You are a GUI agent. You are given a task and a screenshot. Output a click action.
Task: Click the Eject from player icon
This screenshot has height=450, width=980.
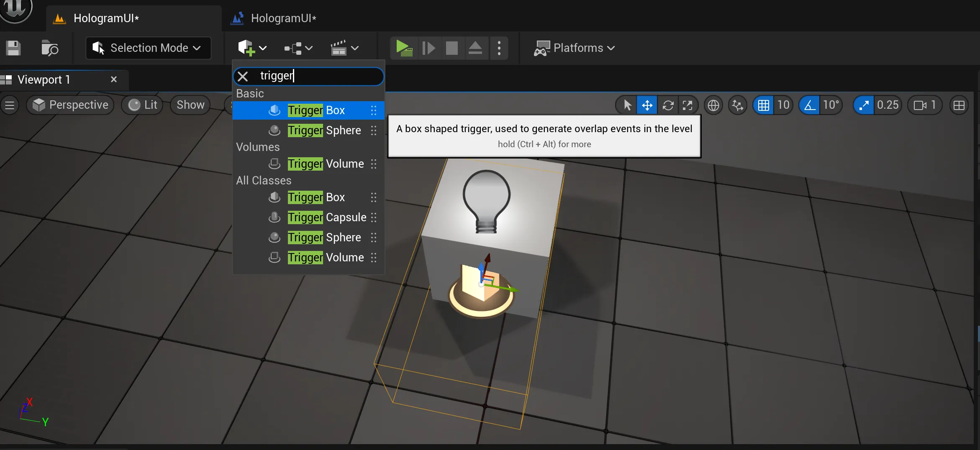click(475, 48)
